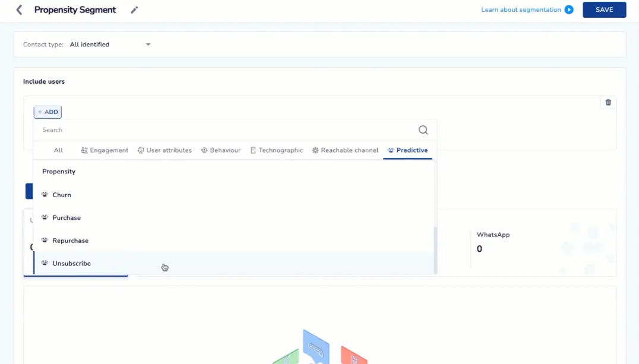Viewport: 639px width, 364px height.
Task: Click the search magnifier icon
Action: (x=423, y=130)
